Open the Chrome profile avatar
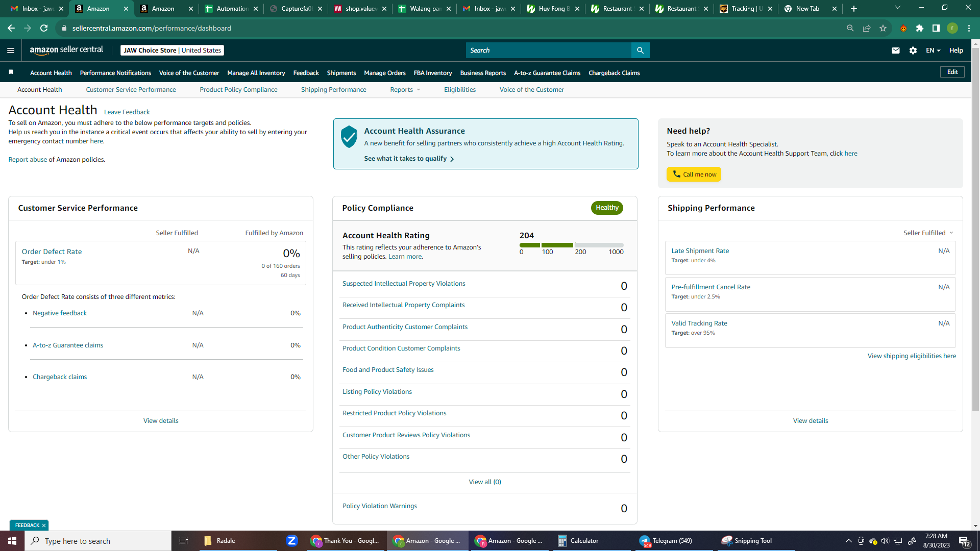Screen dimensions: 980x551 [x=952, y=28]
